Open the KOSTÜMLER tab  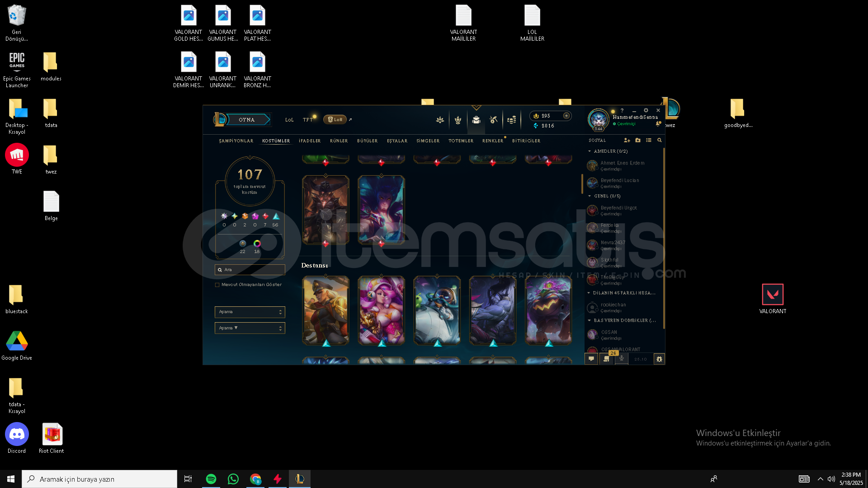tap(276, 141)
